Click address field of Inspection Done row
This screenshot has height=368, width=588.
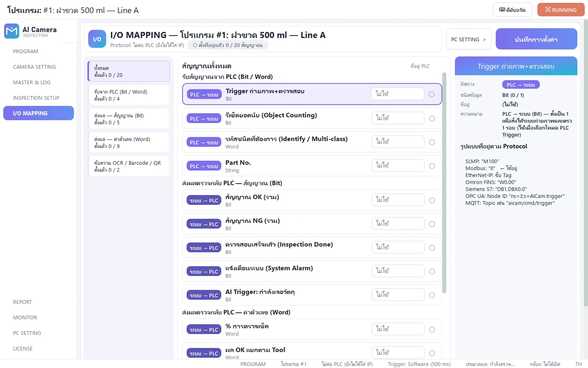(x=398, y=247)
